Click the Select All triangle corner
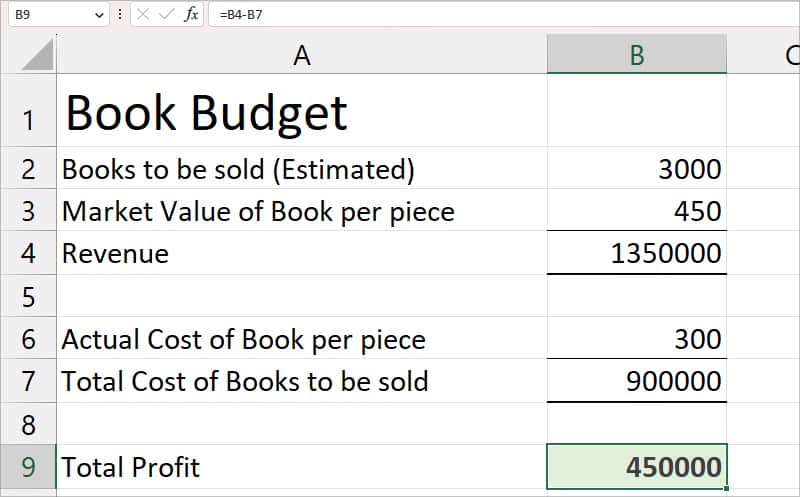Screen dimensions: 800x497 [37, 54]
